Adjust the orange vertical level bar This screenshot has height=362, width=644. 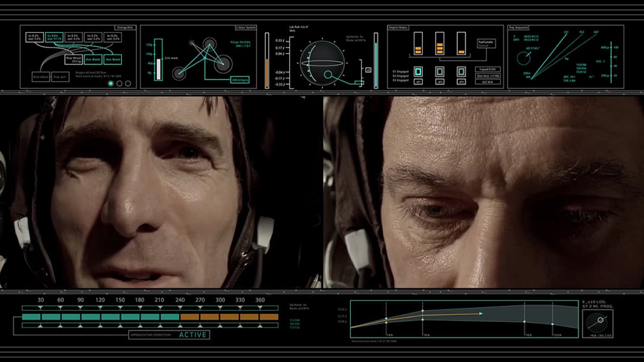tap(267, 60)
